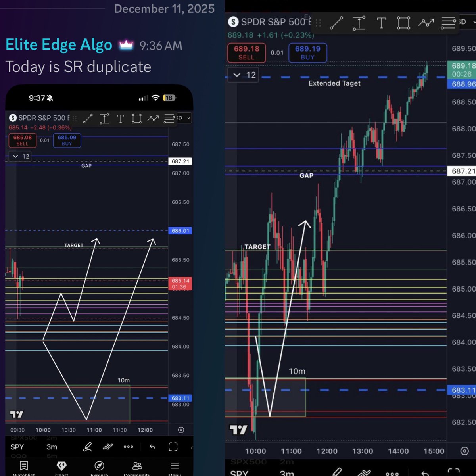Image resolution: width=476 pixels, height=476 pixels.
Task: Choose the rectangle tool in left chart toolbar
Action: pos(136,118)
